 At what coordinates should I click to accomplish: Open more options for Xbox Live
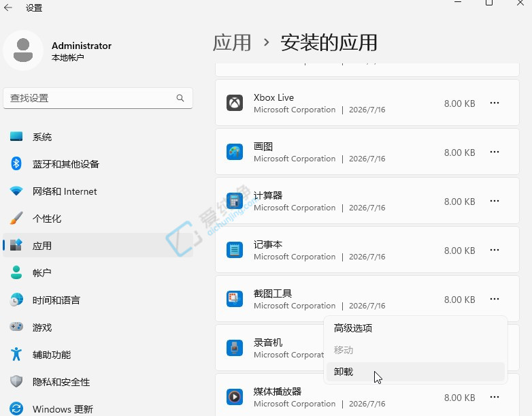pos(495,103)
